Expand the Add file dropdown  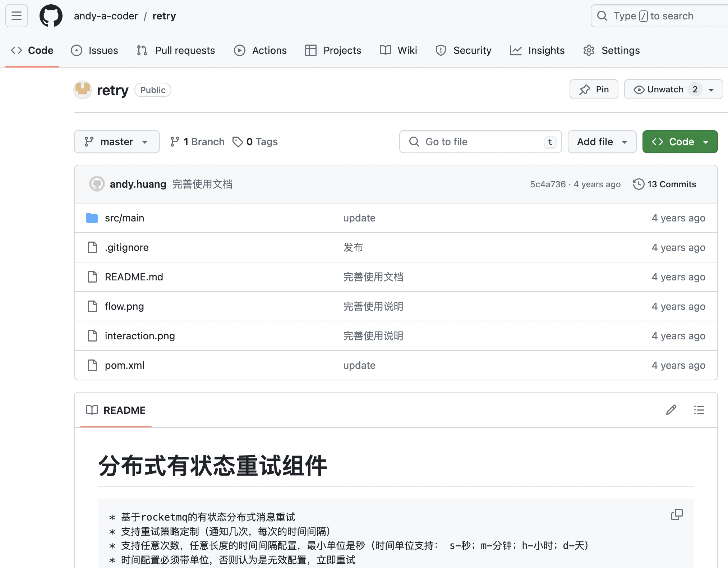(625, 141)
